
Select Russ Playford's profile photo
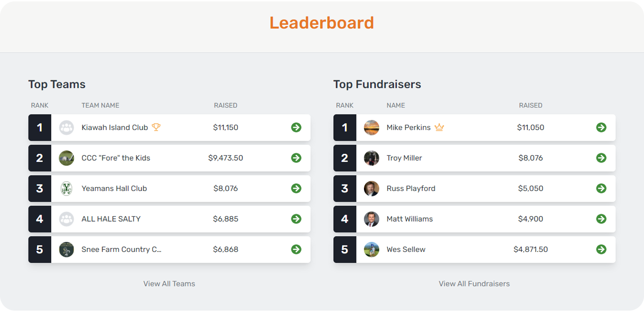371,189
